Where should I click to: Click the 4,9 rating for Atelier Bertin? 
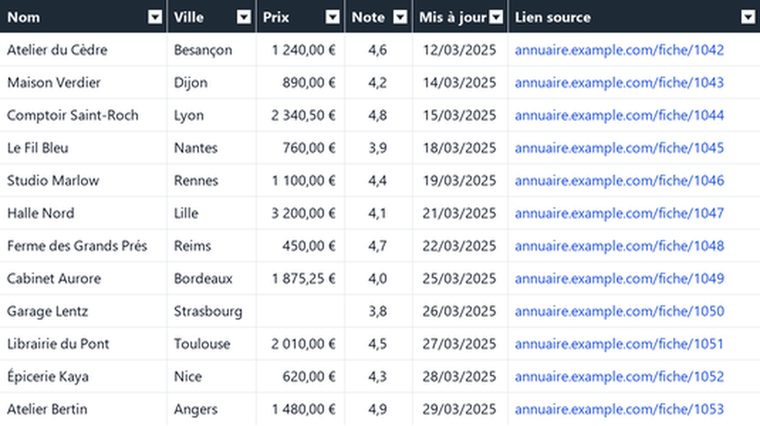379,409
